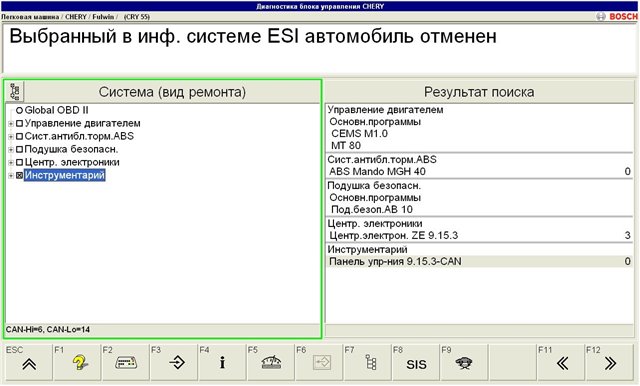
Task: Click the ESC double-up-arrow button
Action: [29, 362]
